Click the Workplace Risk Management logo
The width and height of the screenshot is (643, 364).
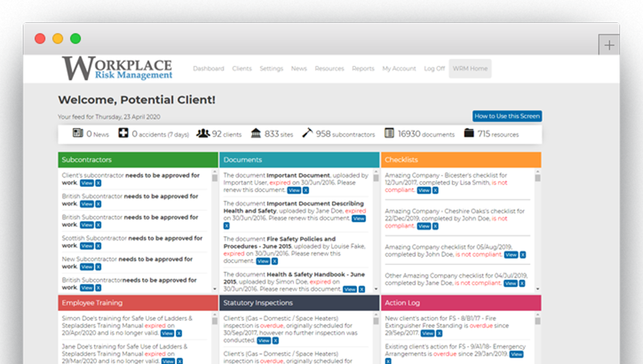(117, 68)
